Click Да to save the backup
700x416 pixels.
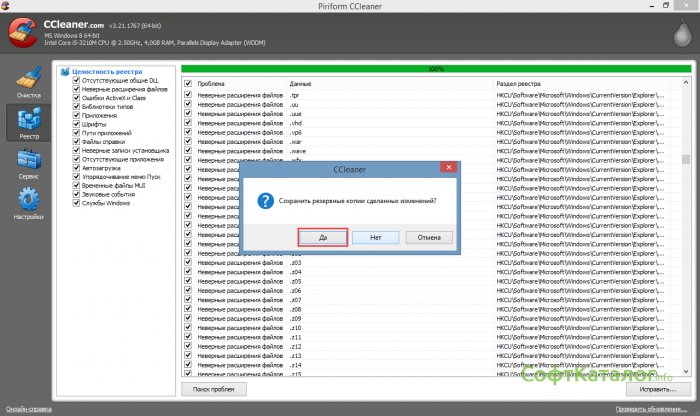323,238
